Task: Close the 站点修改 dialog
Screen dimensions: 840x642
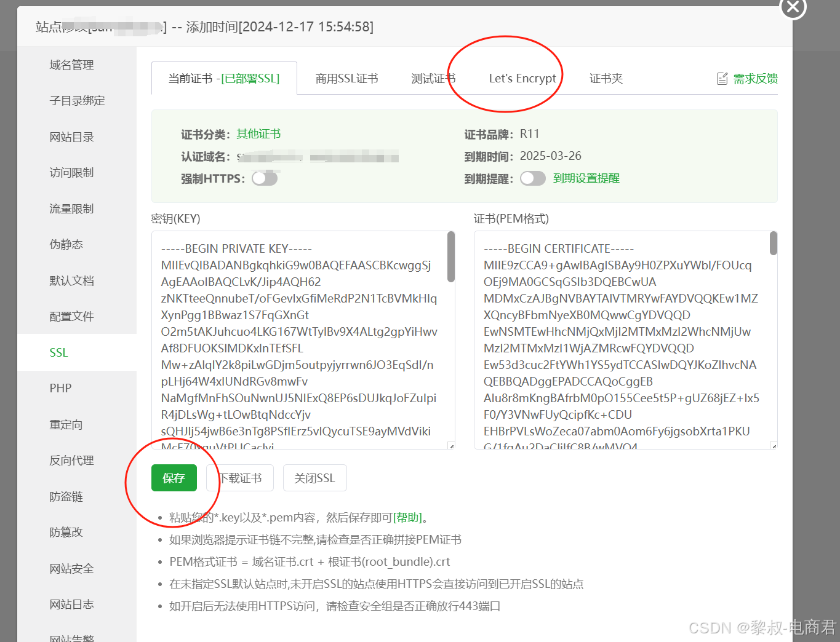Action: point(793,9)
